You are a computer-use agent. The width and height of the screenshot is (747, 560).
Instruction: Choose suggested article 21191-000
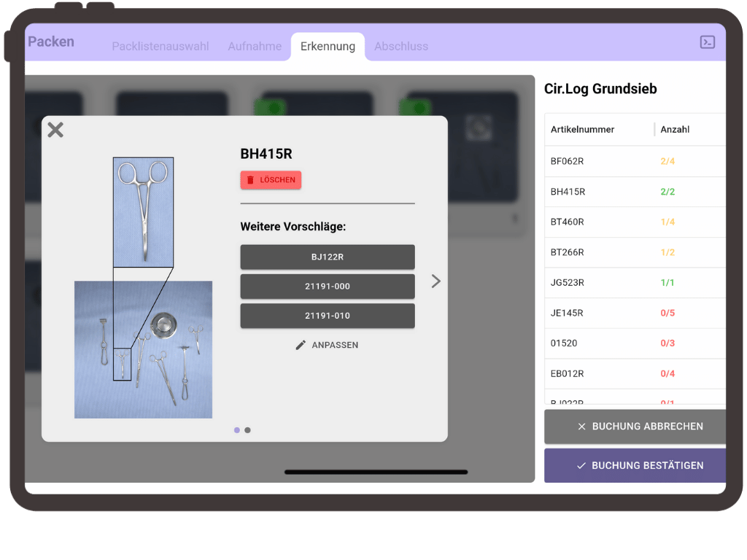click(x=327, y=287)
